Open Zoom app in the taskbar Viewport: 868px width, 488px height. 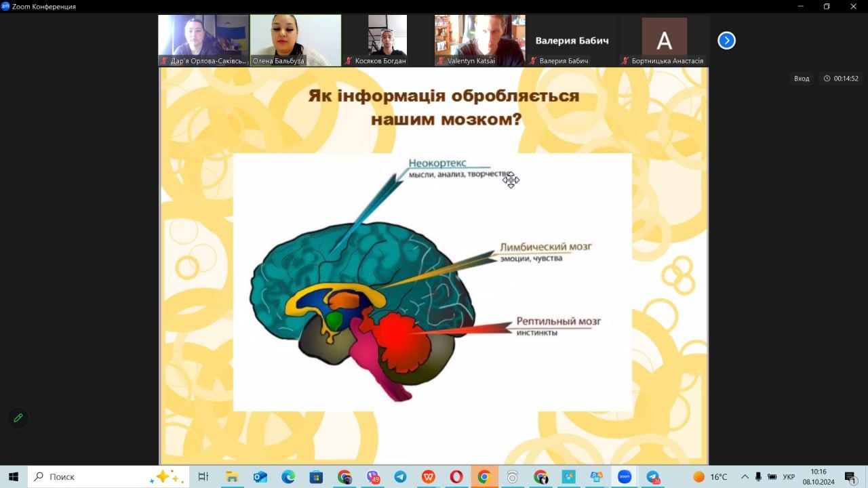click(x=624, y=476)
